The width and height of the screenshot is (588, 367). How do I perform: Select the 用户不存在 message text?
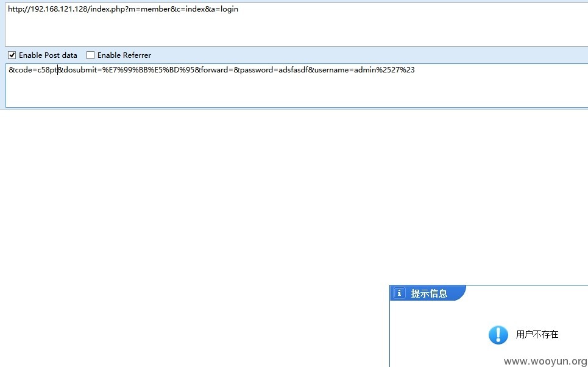(x=537, y=334)
